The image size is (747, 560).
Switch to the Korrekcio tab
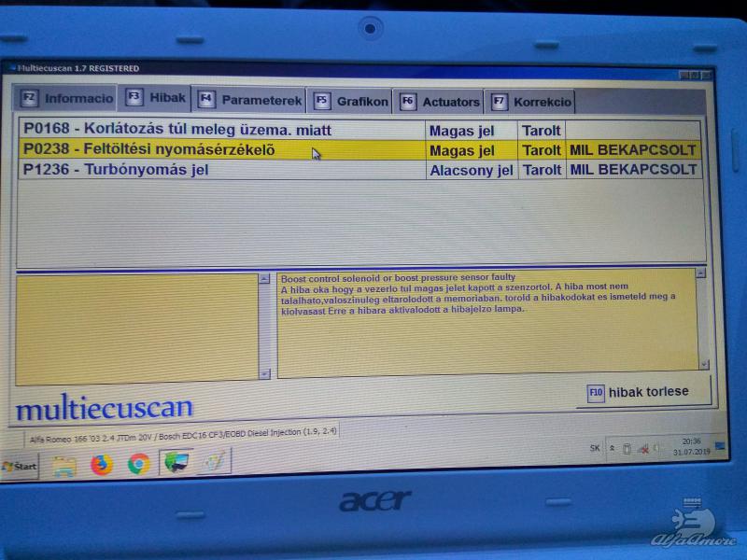530,102
